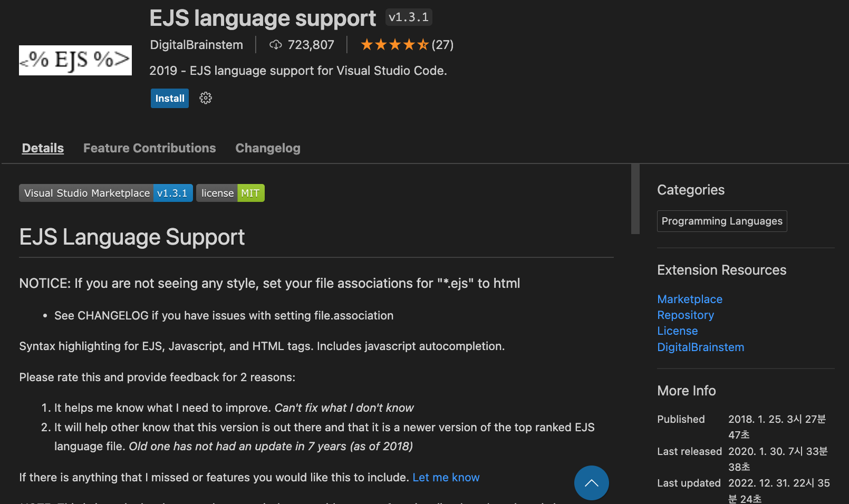The width and height of the screenshot is (849, 504).
Task: Click the EJS extension logo image
Action: tap(75, 60)
